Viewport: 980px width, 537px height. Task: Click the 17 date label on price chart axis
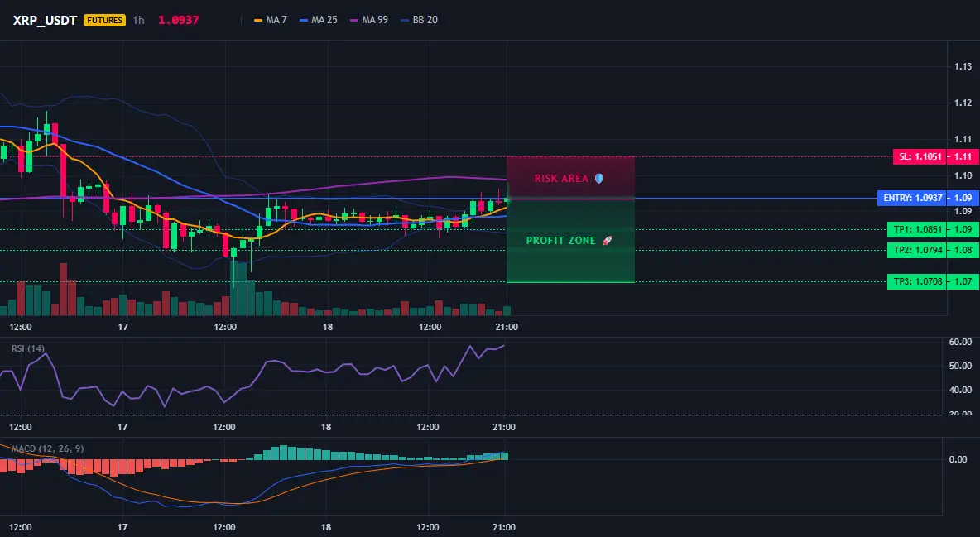tap(122, 327)
